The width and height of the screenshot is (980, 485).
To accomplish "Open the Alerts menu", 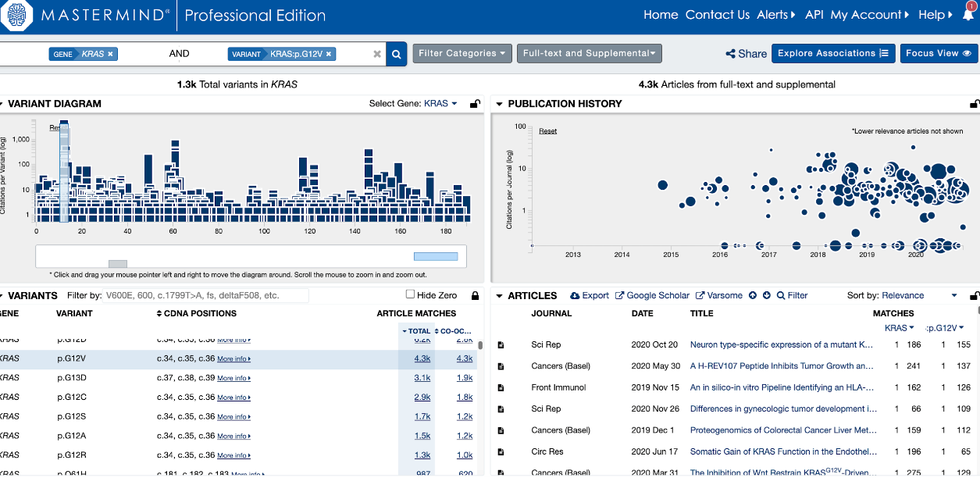I will point(776,15).
